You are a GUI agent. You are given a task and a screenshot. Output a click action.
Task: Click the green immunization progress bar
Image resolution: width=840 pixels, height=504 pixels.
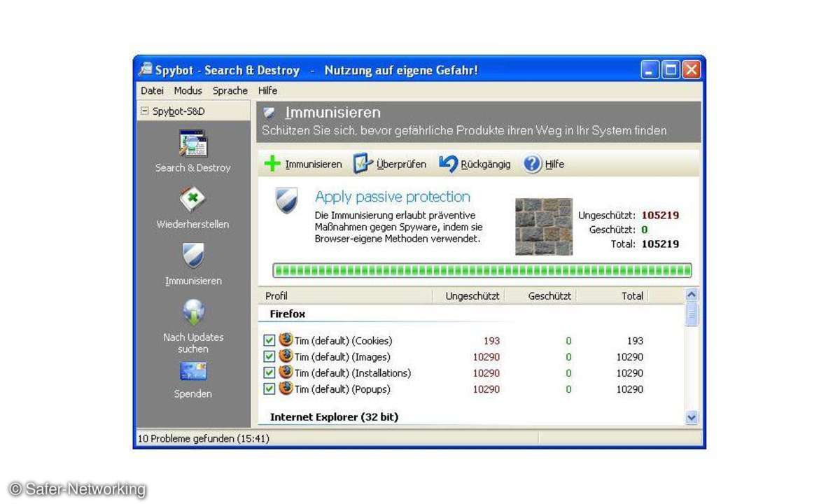pos(482,270)
